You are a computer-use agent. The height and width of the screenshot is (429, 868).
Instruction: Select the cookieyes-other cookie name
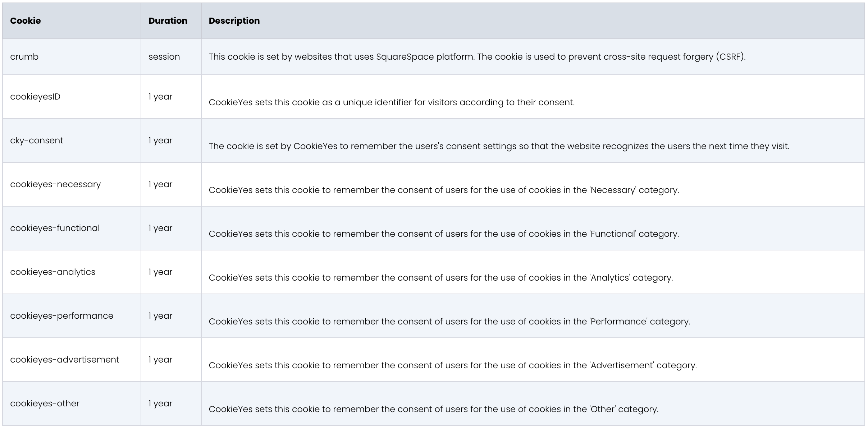tap(45, 403)
